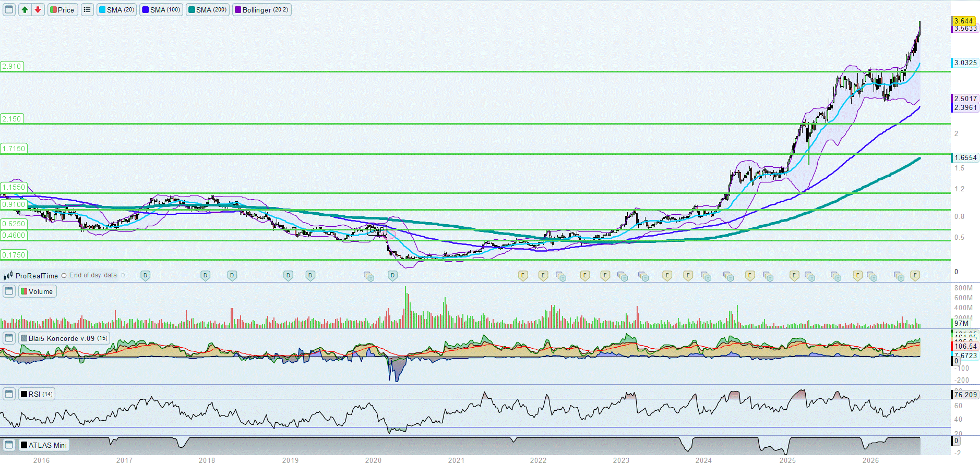
Task: Click the SMA (200) teal color swatch
Action: click(192, 9)
